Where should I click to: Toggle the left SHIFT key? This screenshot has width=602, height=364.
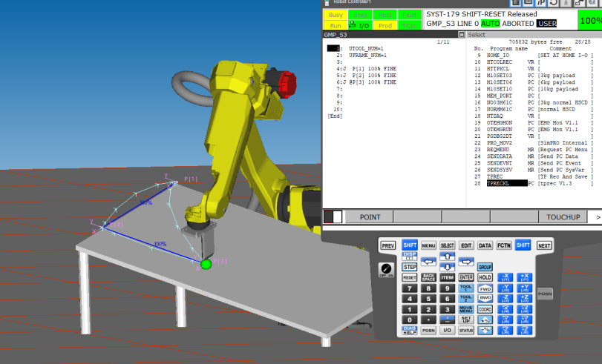pos(409,245)
